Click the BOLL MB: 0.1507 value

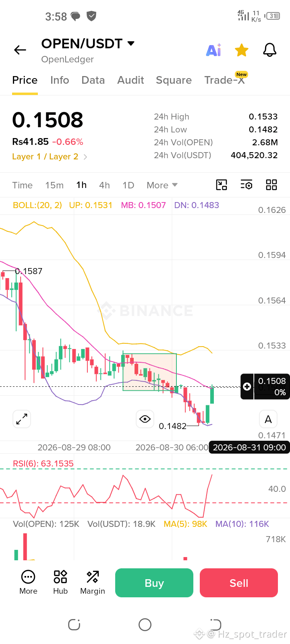coord(143,205)
